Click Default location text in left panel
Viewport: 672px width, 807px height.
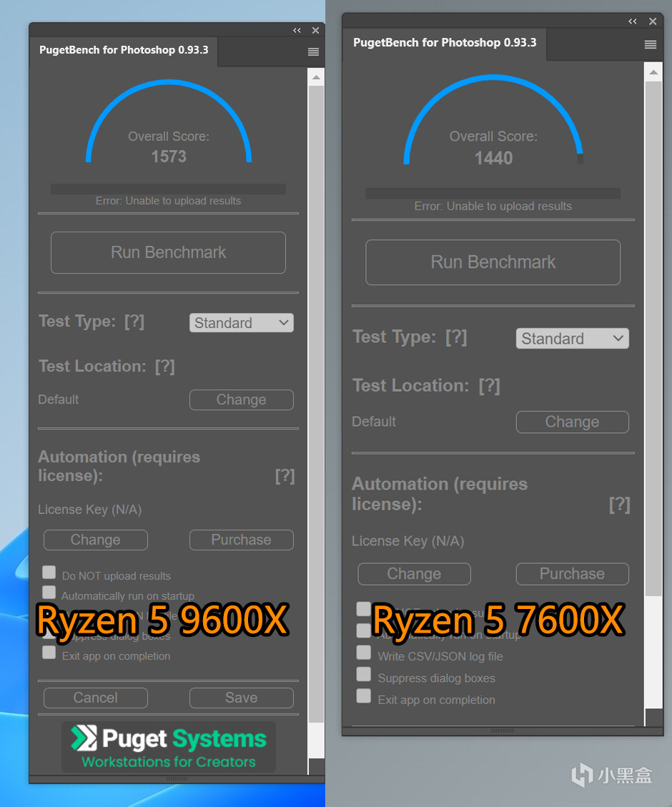(59, 400)
